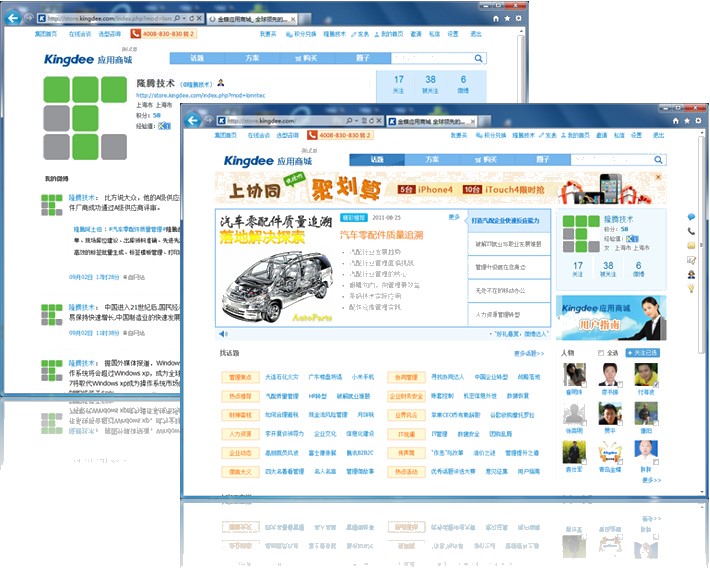Select 话题 tab in front window
This screenshot has width=710, height=584.
pos(377,159)
